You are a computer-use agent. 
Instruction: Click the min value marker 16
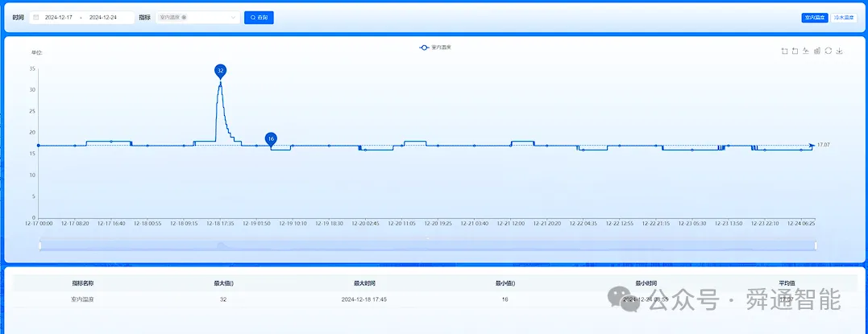pyautogui.click(x=271, y=138)
